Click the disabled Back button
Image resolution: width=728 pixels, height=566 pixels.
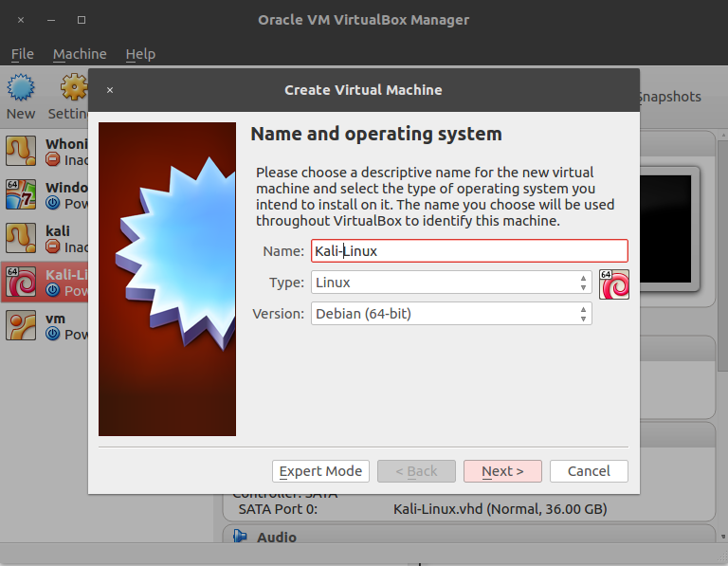tap(416, 471)
